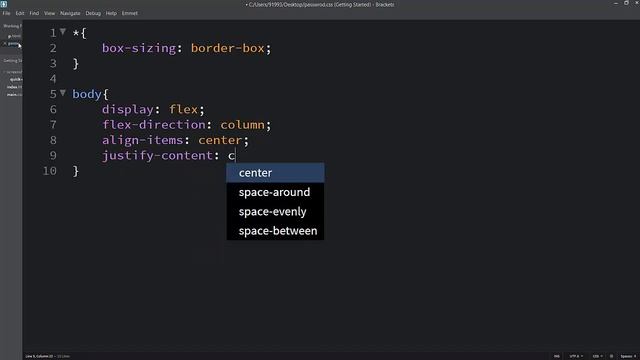Click on 'center' value on line 8

click(220, 140)
